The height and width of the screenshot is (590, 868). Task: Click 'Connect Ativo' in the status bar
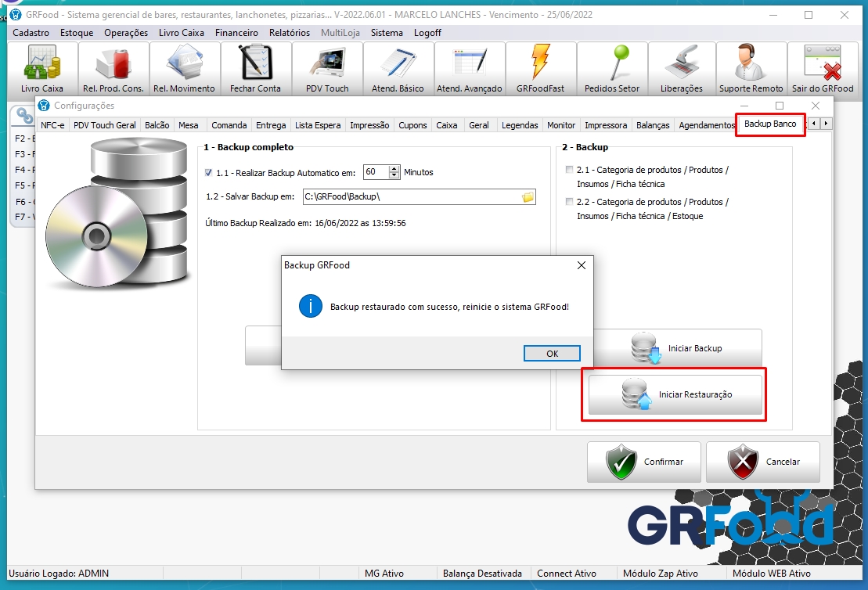[x=567, y=574]
